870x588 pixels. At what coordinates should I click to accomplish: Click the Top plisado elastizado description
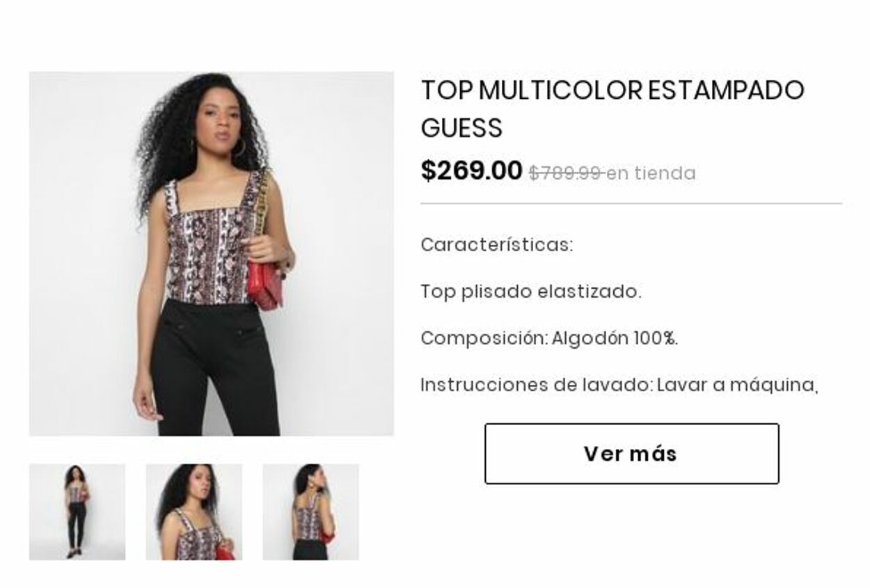[531, 292]
